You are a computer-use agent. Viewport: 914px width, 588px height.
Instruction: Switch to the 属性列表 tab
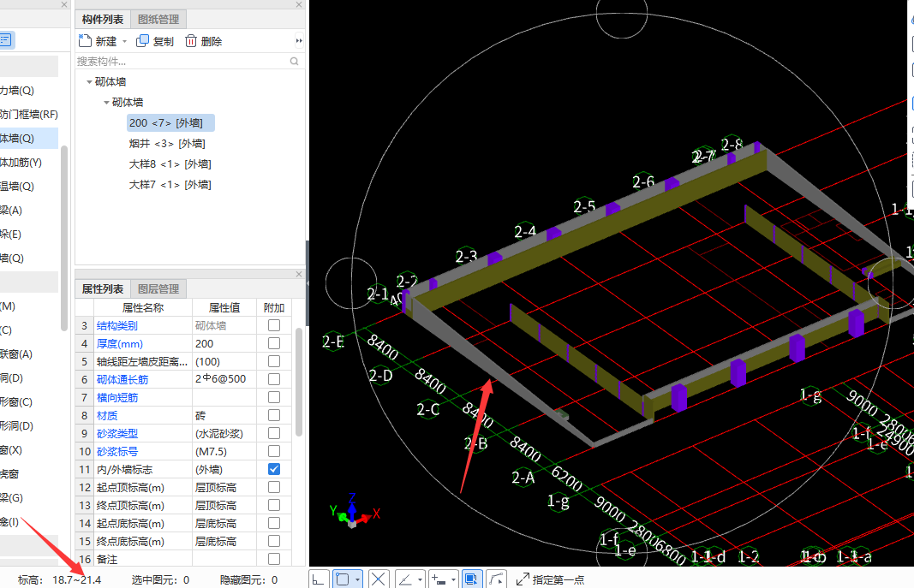[103, 288]
